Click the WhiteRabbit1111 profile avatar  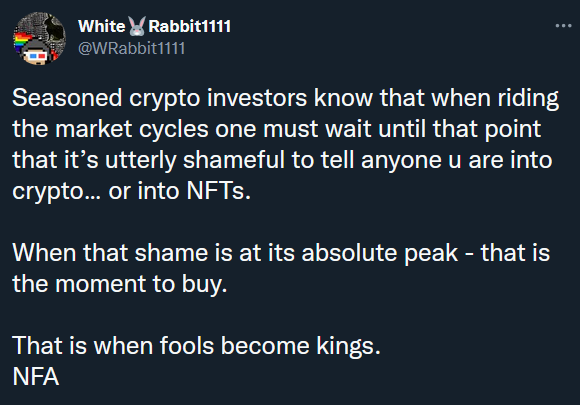tap(40, 38)
